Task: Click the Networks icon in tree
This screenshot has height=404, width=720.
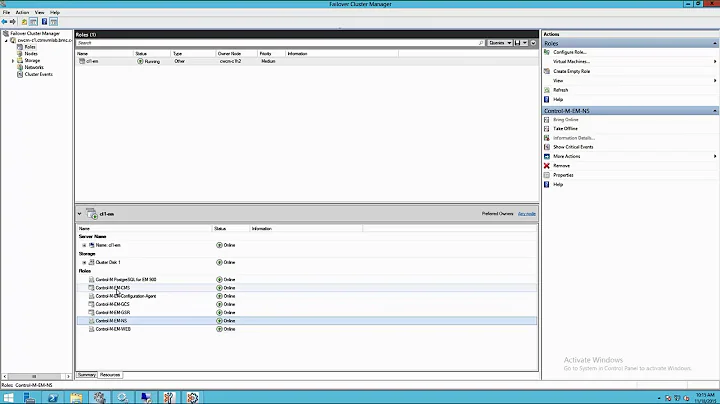Action: coord(20,67)
